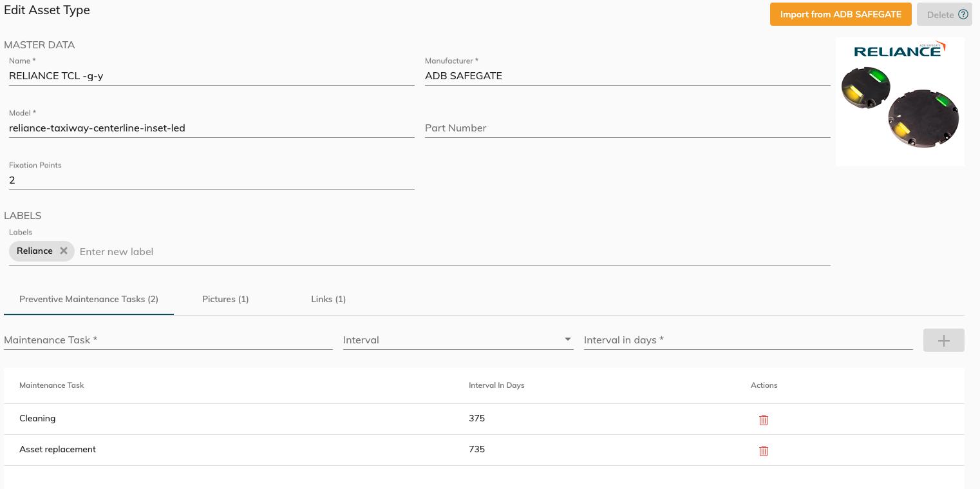Select the Part Number field
Screen dimensions: 980x489
(x=627, y=128)
